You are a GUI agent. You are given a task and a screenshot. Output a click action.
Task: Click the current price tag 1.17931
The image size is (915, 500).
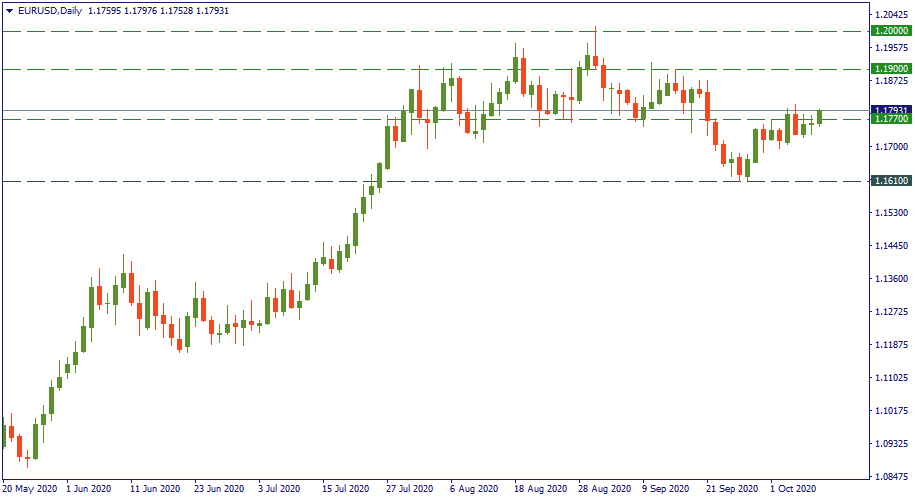(x=890, y=110)
